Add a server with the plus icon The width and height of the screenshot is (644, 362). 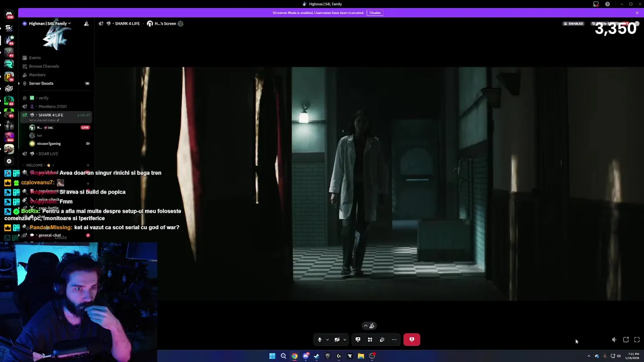point(9,161)
